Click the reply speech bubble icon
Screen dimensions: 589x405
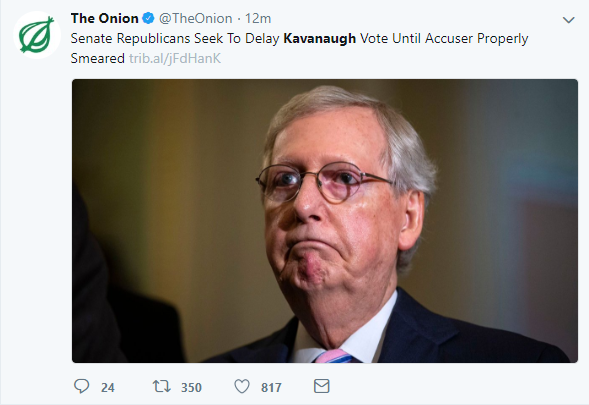click(82, 386)
